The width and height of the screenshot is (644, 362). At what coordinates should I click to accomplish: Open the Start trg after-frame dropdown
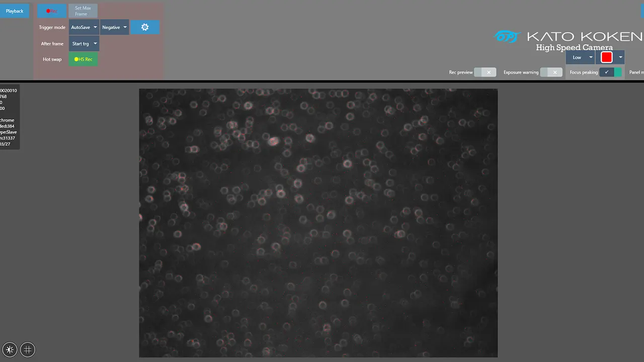(x=84, y=43)
